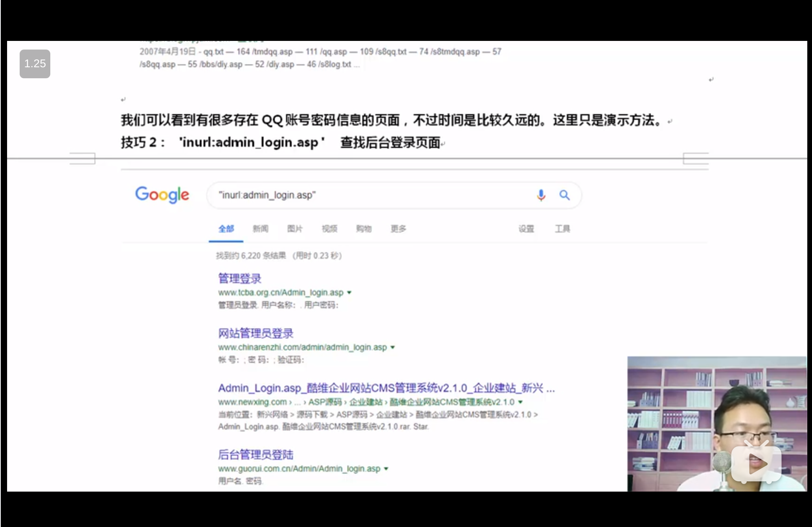The height and width of the screenshot is (527, 812).
Task: Click the ASP源码 breadcrumb link in newxing result
Action: click(x=325, y=402)
